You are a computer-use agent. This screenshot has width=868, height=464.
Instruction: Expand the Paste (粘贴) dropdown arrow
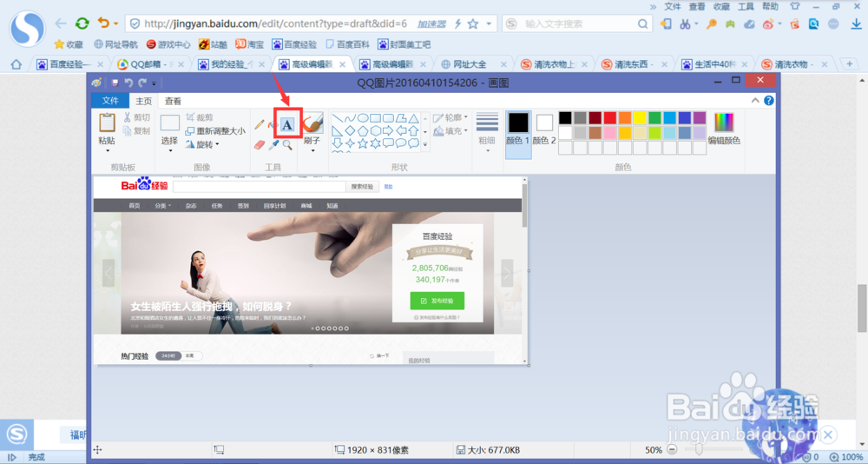pos(107,150)
